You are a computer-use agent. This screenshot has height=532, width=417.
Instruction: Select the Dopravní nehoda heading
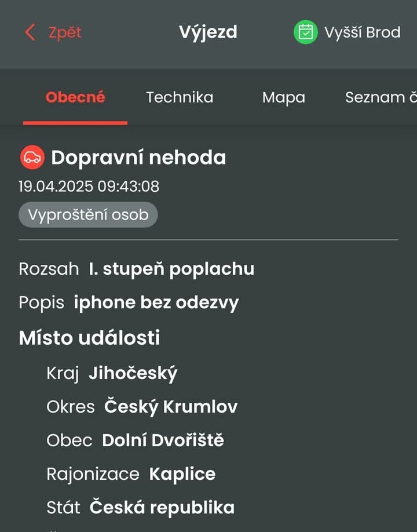138,158
